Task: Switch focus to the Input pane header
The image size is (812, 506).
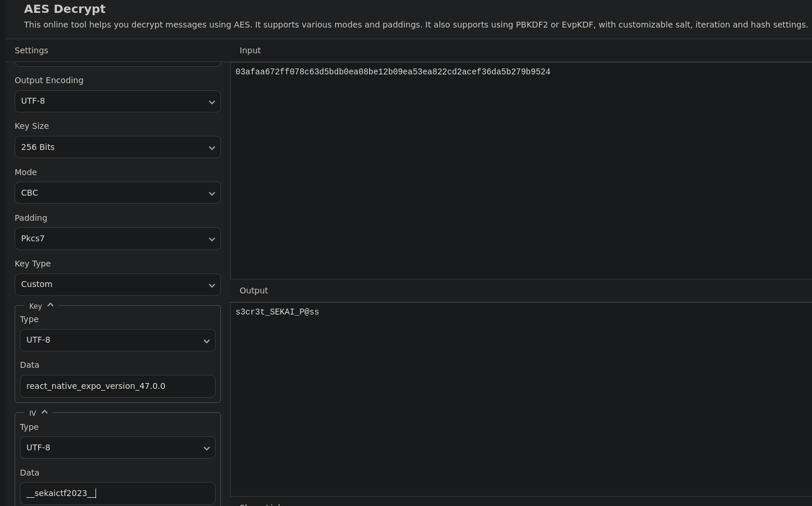Action: tap(250, 50)
